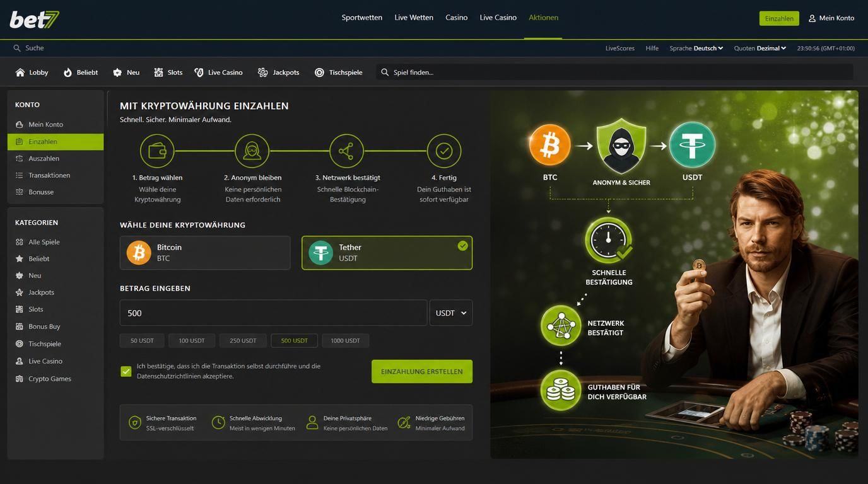Click the Bonus Buy category icon
868x484 pixels.
pos(20,326)
